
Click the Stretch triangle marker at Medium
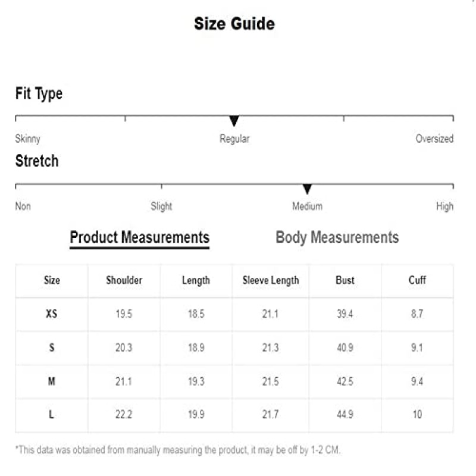[307, 189]
